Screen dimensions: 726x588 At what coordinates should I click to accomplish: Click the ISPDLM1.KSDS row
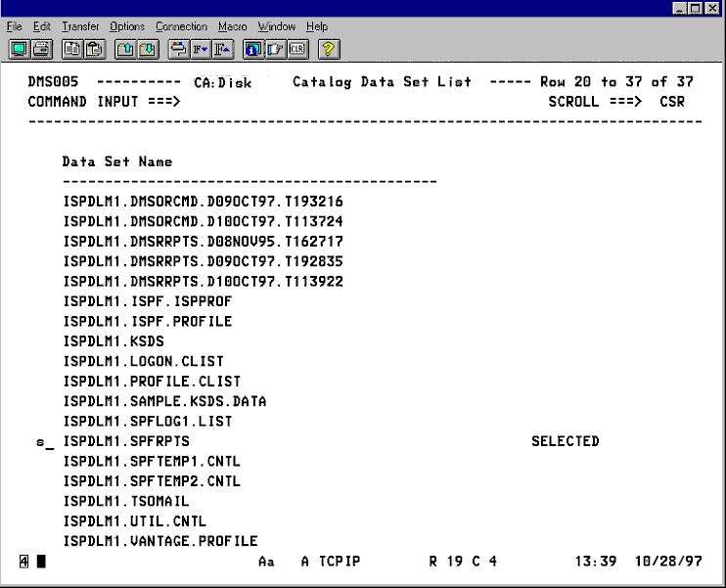(113, 341)
